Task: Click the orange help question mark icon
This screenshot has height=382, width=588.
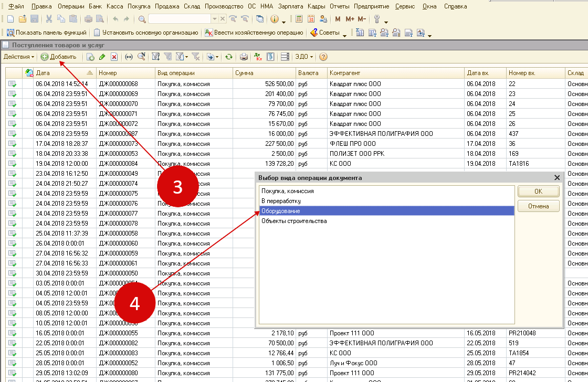Action: [323, 57]
